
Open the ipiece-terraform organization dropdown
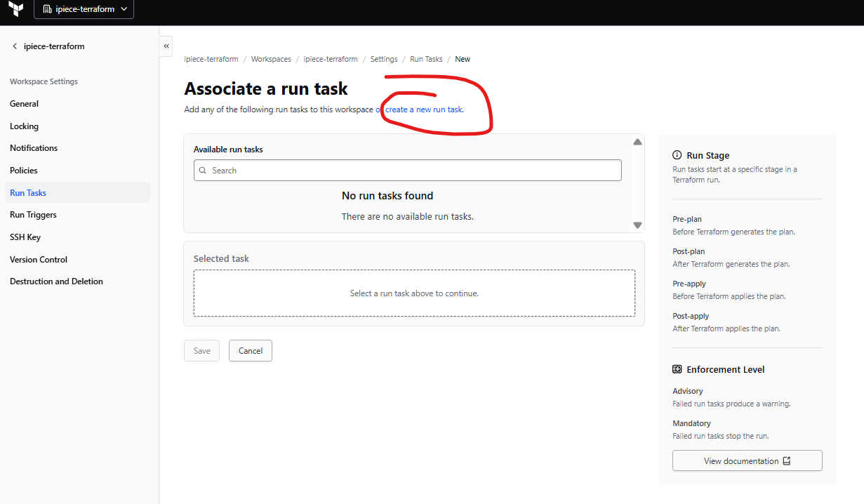84,9
